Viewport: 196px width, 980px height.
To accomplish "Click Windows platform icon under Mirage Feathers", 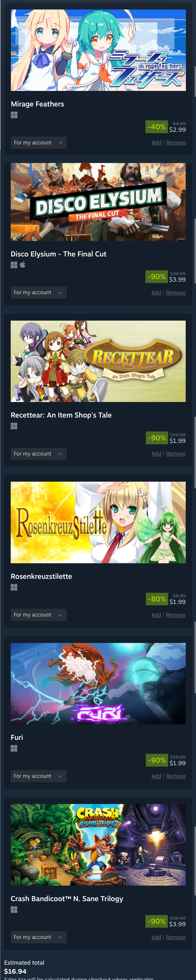I will [x=14, y=115].
